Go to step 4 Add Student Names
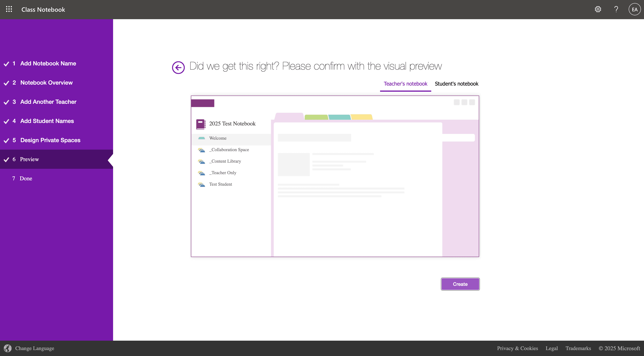The image size is (644, 356). click(x=57, y=121)
